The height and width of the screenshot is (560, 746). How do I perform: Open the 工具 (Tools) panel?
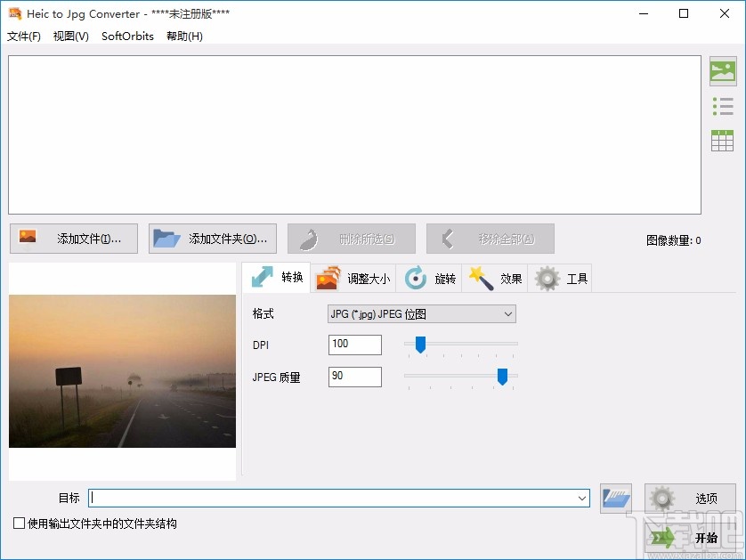click(559, 278)
